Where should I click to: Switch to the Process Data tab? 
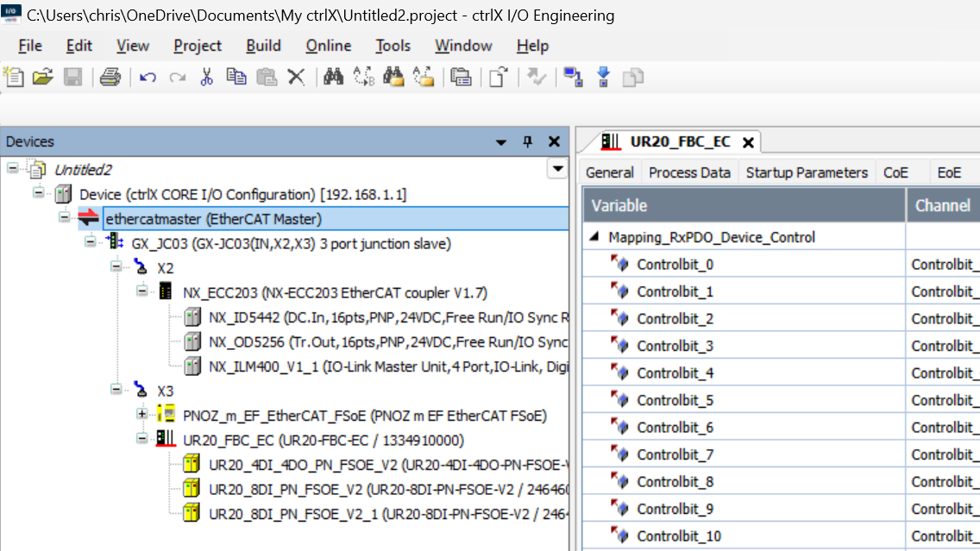689,172
